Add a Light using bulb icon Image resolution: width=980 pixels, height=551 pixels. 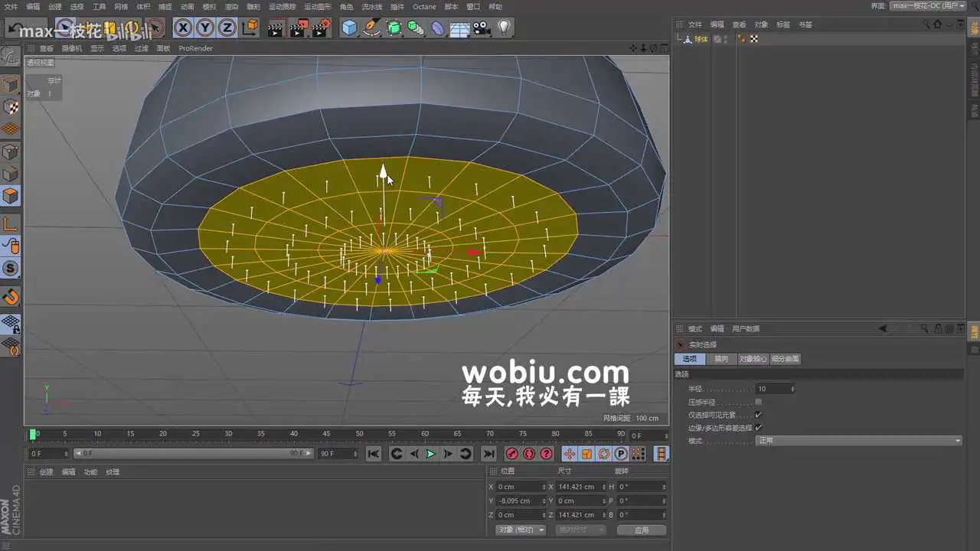503,28
